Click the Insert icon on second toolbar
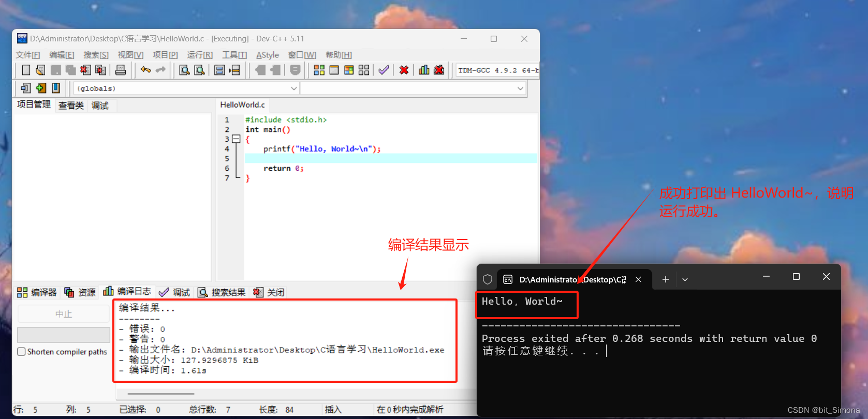The height and width of the screenshot is (419, 868). tap(25, 88)
